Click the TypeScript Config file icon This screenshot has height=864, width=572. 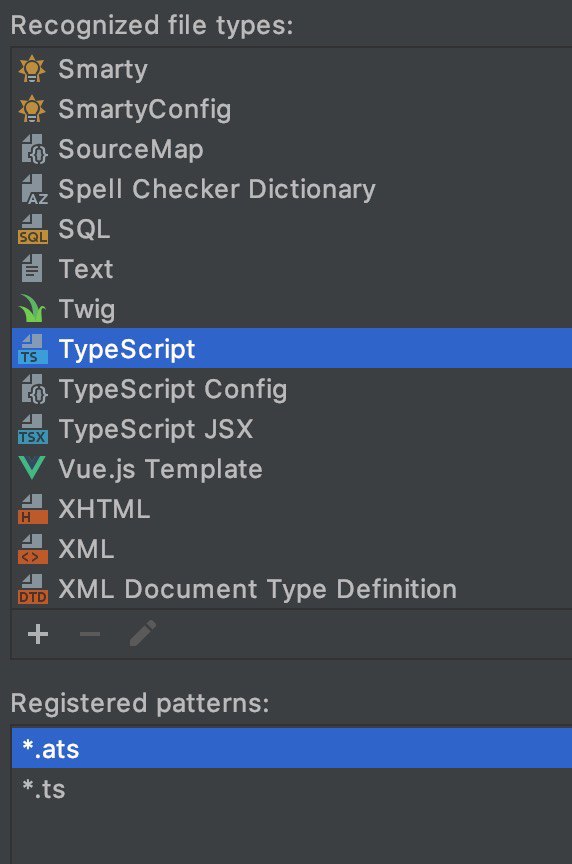34,389
